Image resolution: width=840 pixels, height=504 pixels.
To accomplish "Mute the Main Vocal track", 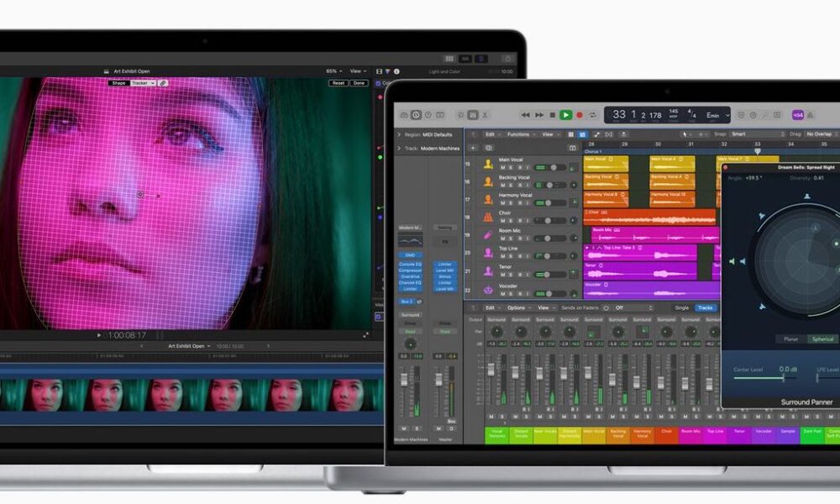I will point(502,168).
